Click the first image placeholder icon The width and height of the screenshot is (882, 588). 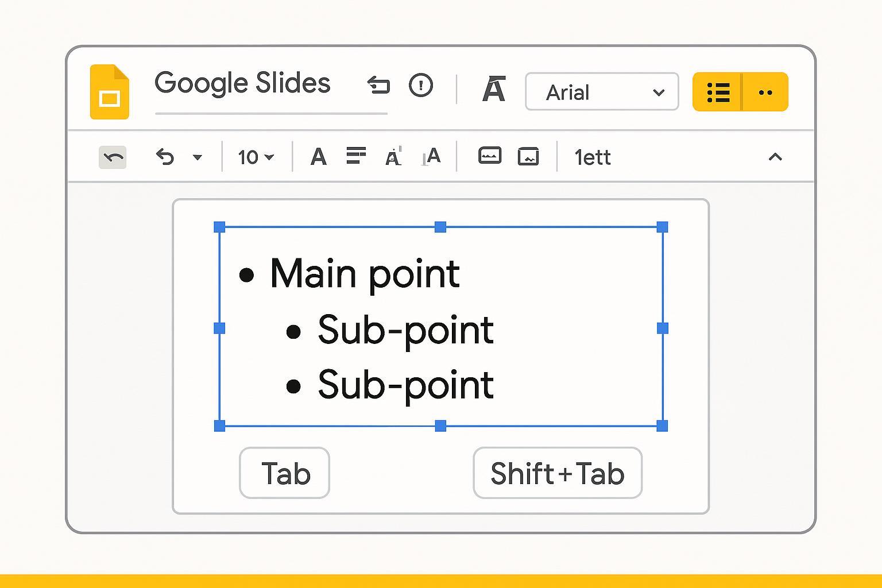pyautogui.click(x=489, y=156)
